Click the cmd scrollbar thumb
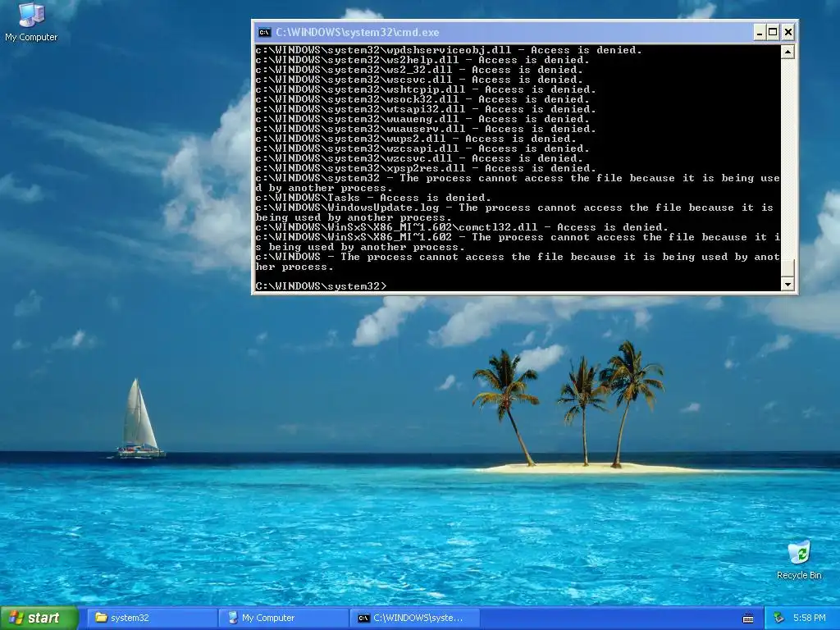This screenshot has height=630, width=840. [787, 269]
